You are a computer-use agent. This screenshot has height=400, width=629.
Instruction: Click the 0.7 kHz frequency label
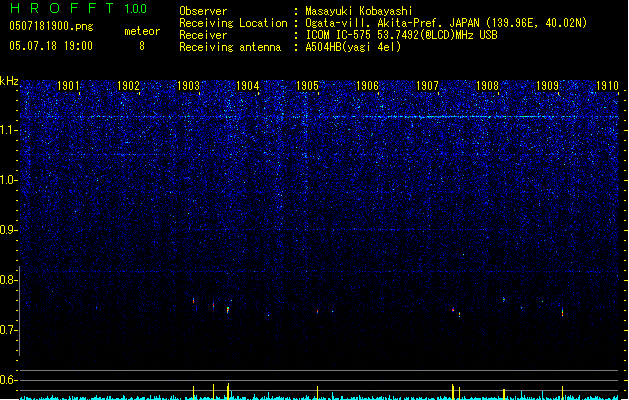coord(8,330)
